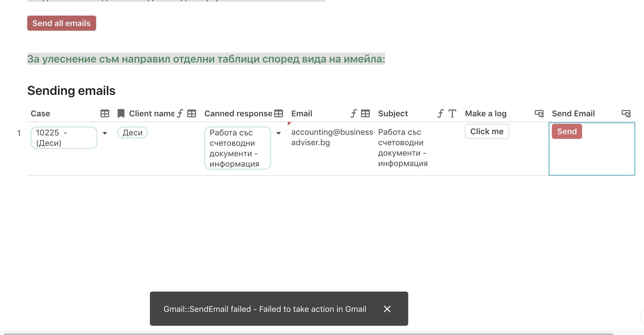This screenshot has width=644, height=335.
Task: Click the button type icon in Send Email header
Action: coord(626,113)
